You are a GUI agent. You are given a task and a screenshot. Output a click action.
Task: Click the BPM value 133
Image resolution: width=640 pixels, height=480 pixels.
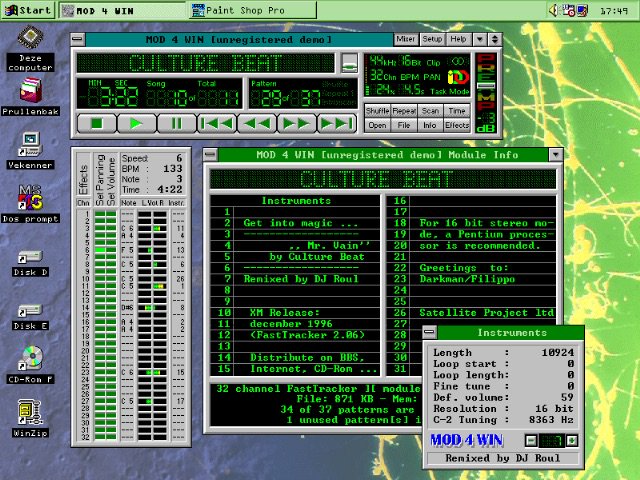(x=173, y=169)
